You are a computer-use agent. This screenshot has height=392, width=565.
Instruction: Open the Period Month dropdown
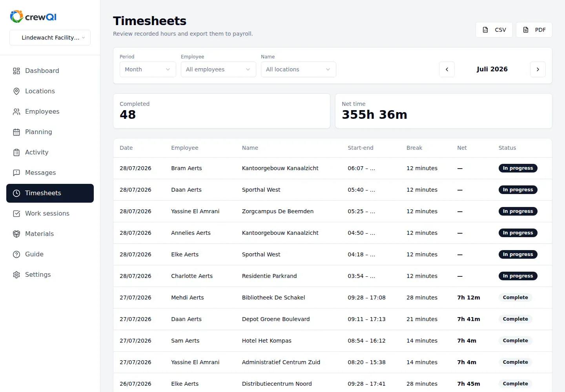pyautogui.click(x=148, y=69)
